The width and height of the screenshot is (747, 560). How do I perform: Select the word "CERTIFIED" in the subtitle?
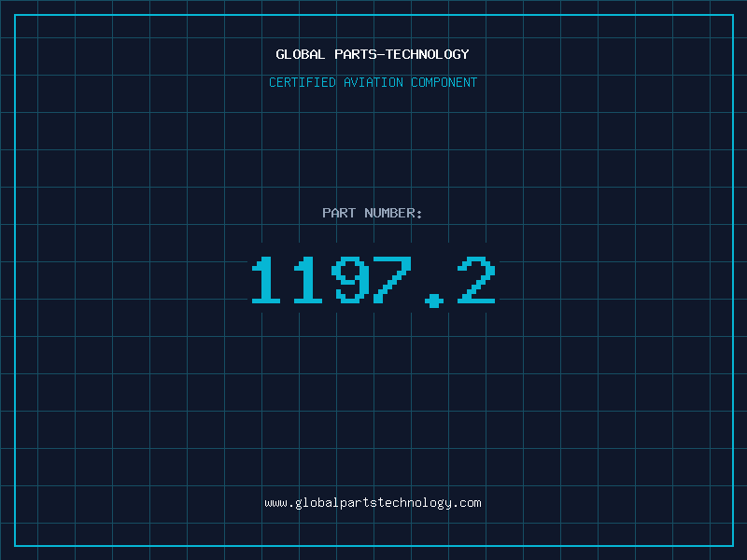pos(303,82)
